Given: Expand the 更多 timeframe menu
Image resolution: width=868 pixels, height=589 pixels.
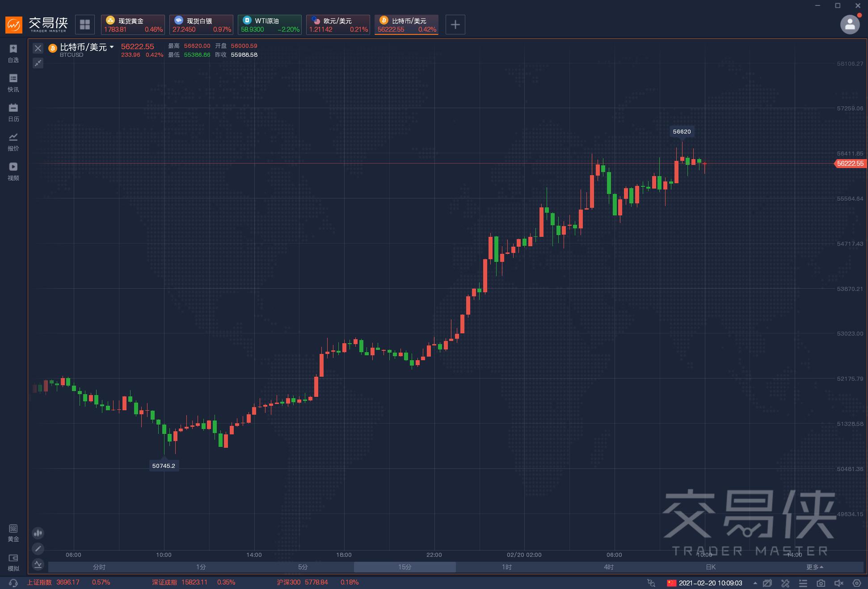Looking at the screenshot, I should (814, 567).
